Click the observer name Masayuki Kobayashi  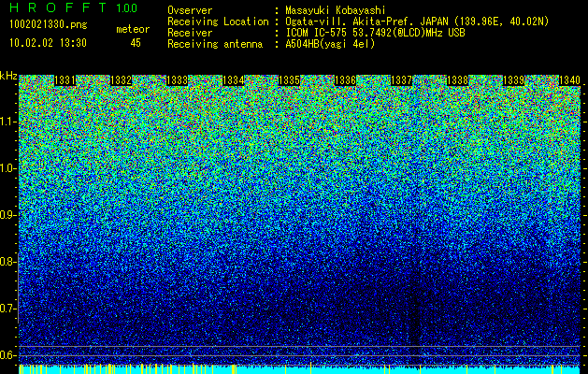point(336,10)
